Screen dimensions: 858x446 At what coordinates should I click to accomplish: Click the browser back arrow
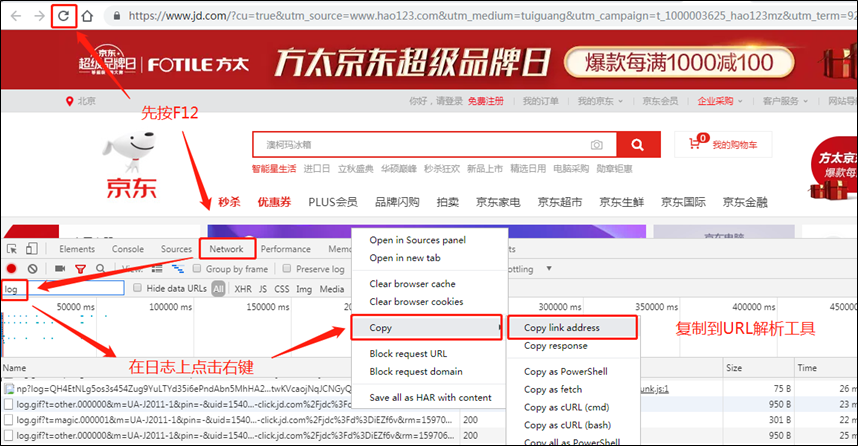[x=16, y=16]
